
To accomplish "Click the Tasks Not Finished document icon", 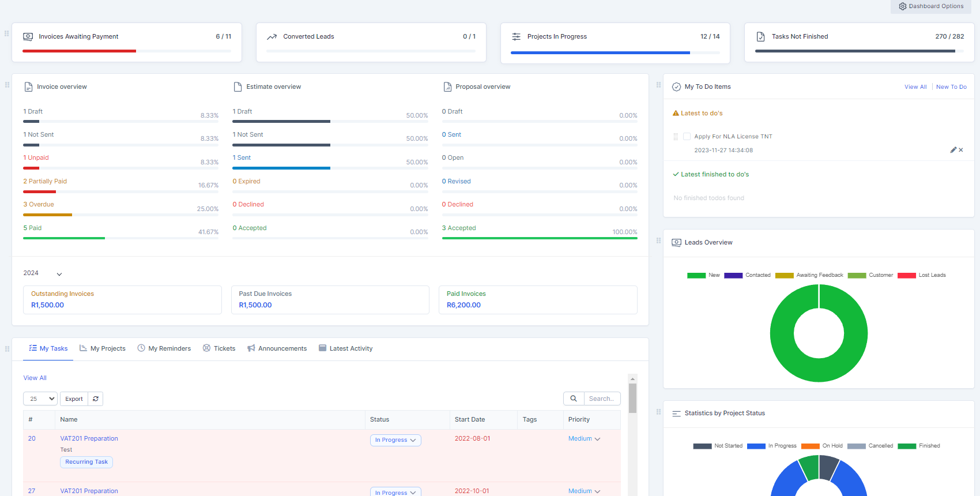I will [760, 36].
